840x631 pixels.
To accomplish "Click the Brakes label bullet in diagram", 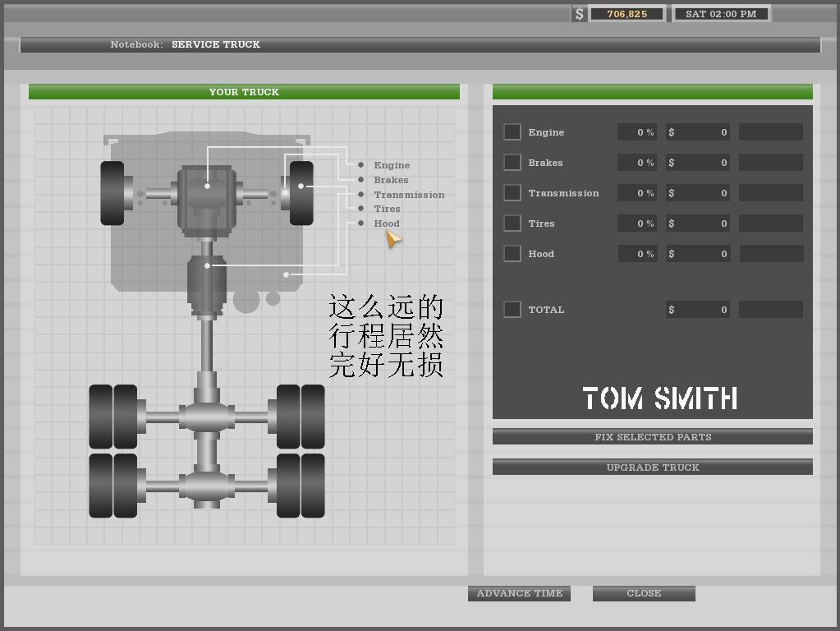I will (360, 180).
